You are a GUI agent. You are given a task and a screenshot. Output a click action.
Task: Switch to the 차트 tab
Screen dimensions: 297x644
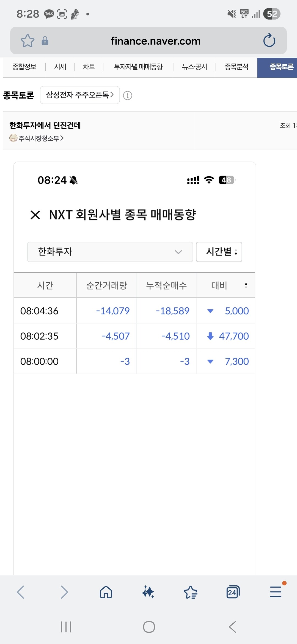pos(89,67)
